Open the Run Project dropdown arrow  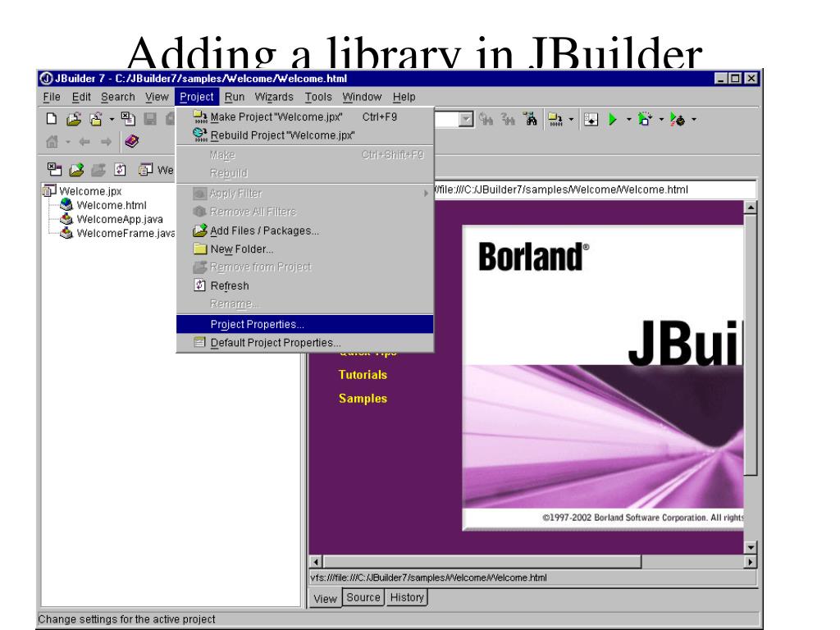click(x=629, y=119)
